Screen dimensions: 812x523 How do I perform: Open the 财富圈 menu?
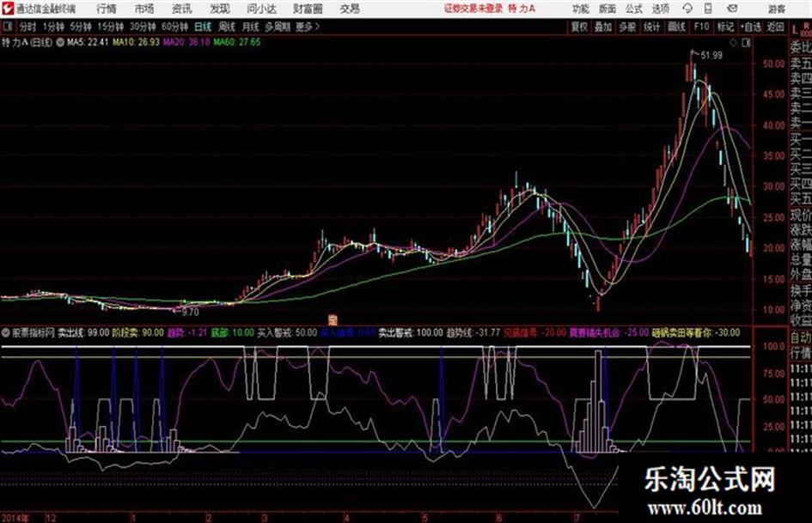[x=308, y=9]
